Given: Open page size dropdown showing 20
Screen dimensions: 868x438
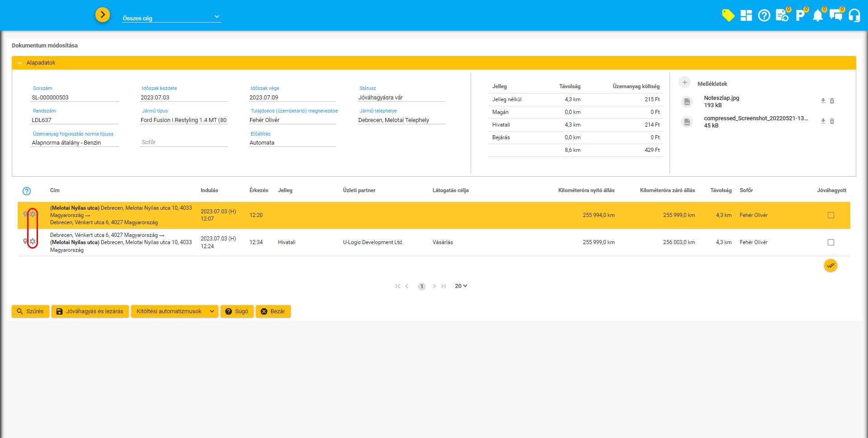Looking at the screenshot, I should coord(461,286).
